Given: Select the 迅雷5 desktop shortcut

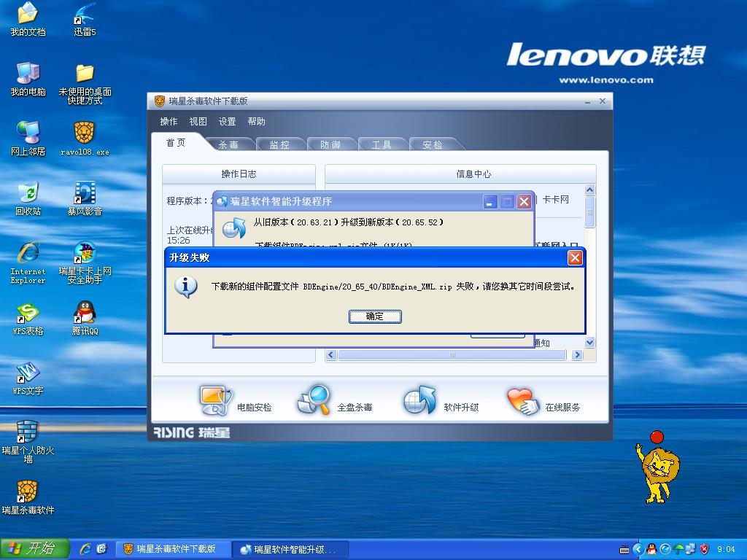Looking at the screenshot, I should coord(85,20).
